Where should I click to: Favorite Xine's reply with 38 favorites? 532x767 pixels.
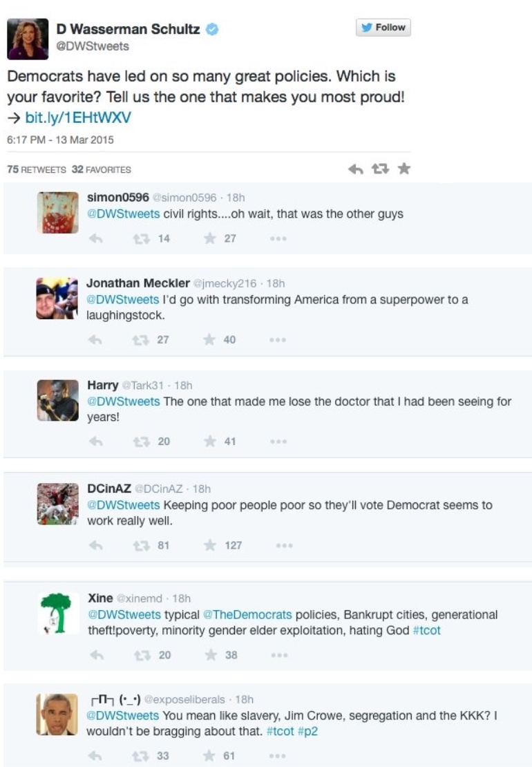coord(210,655)
